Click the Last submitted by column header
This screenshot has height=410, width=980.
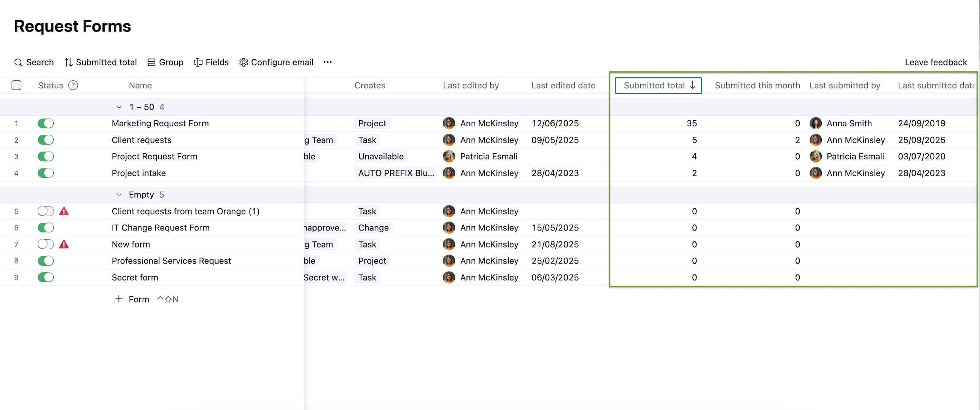pos(845,85)
